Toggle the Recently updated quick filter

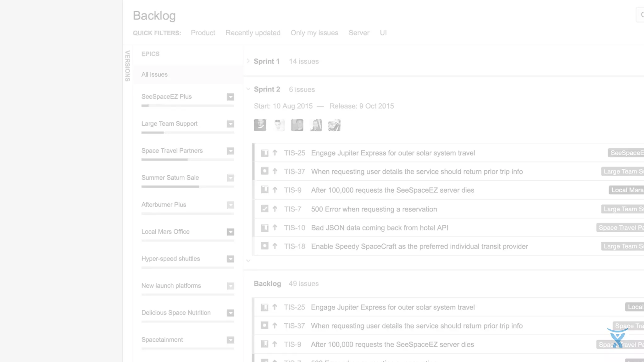pos(253,33)
